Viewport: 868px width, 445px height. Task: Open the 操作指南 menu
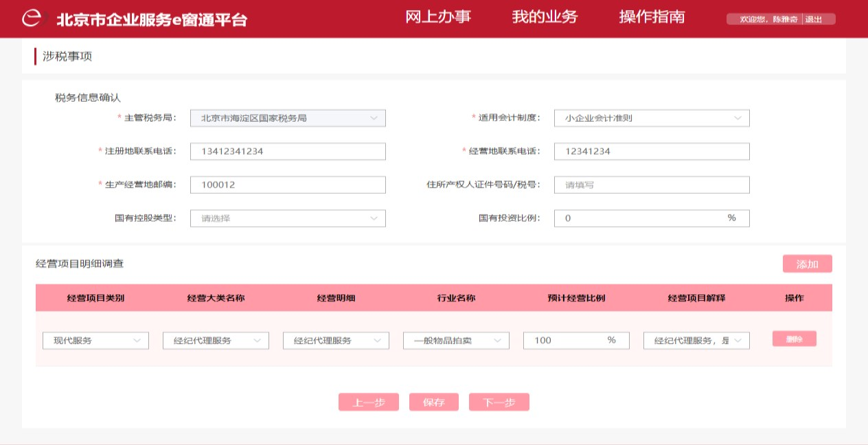652,17
